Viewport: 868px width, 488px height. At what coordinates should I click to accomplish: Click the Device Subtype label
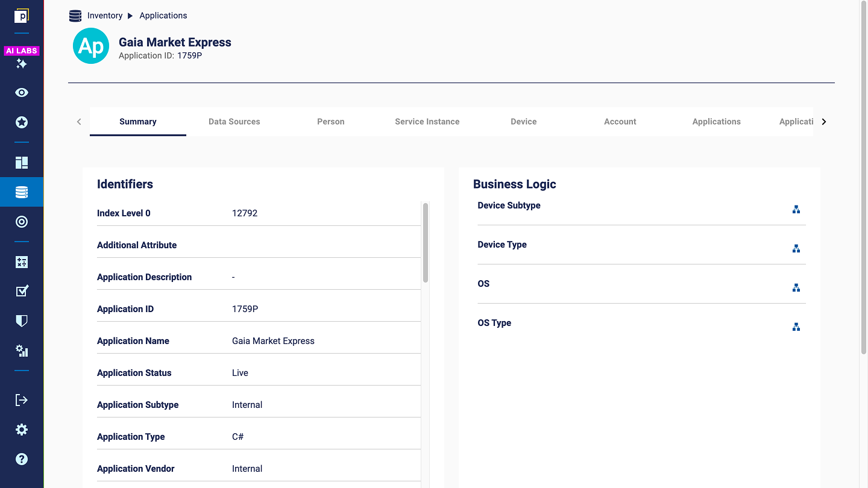tap(509, 205)
